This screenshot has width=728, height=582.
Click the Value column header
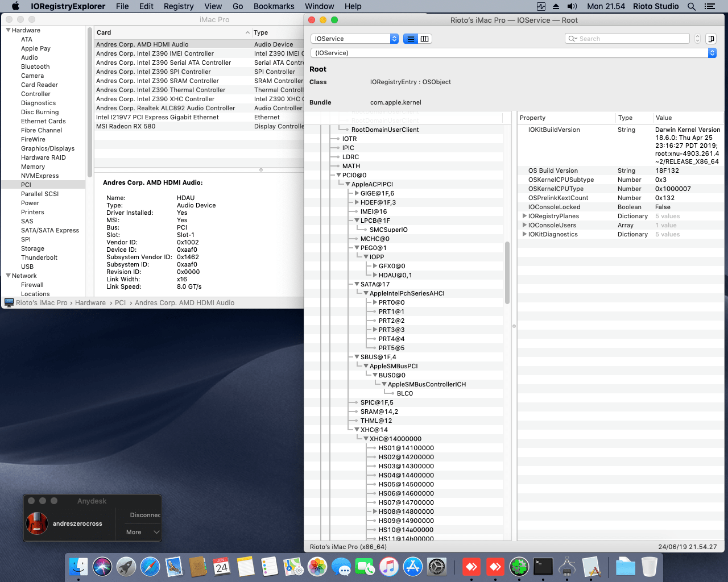(x=688, y=118)
